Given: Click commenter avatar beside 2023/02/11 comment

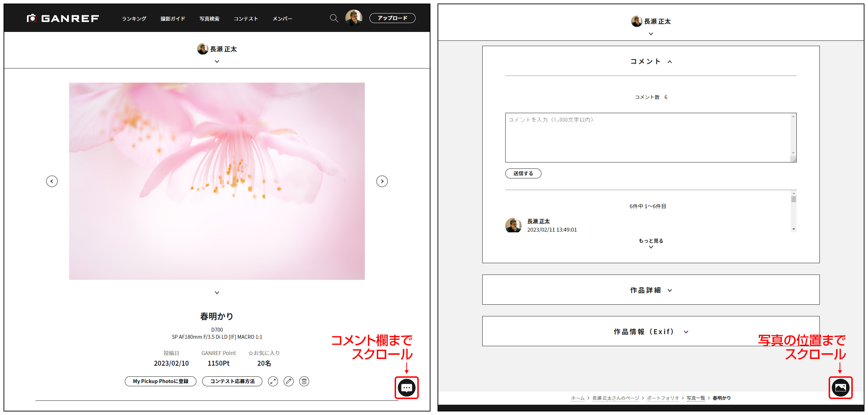Looking at the screenshot, I should (x=513, y=225).
